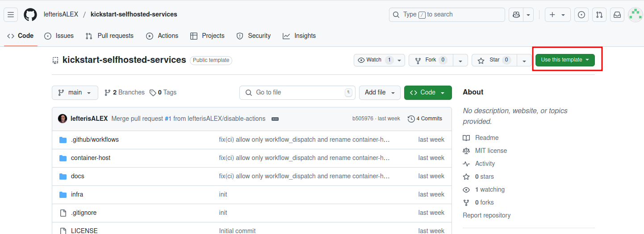Star the repository

click(x=494, y=60)
